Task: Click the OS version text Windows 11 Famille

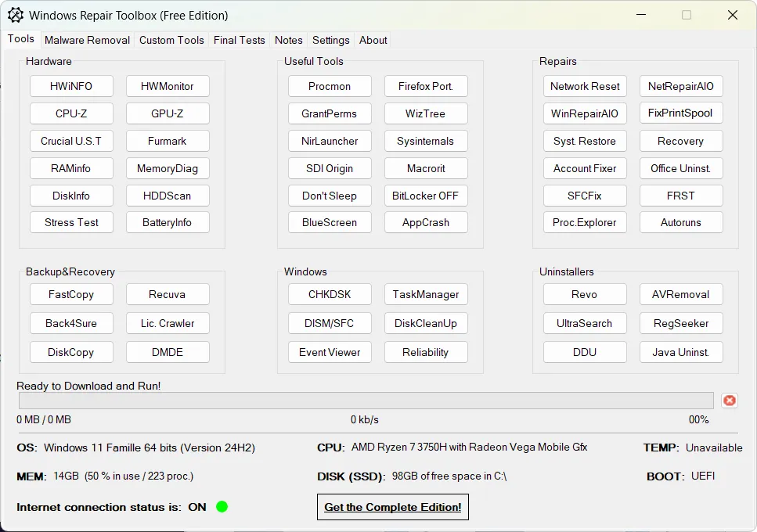Action: (150, 448)
